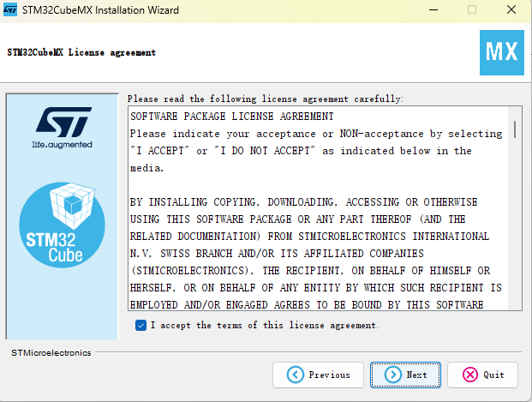Click the round STM32 Cube logo

62,225
